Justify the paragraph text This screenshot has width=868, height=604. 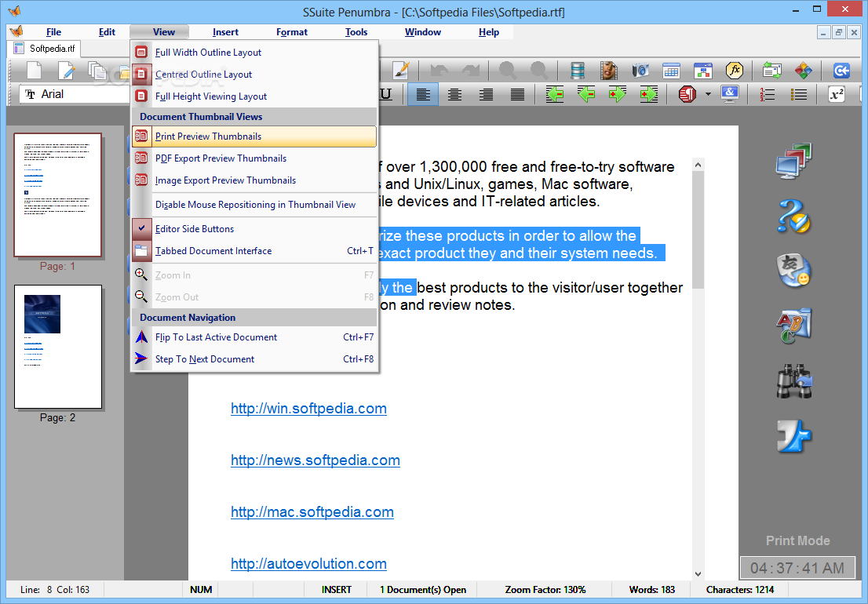tap(518, 95)
